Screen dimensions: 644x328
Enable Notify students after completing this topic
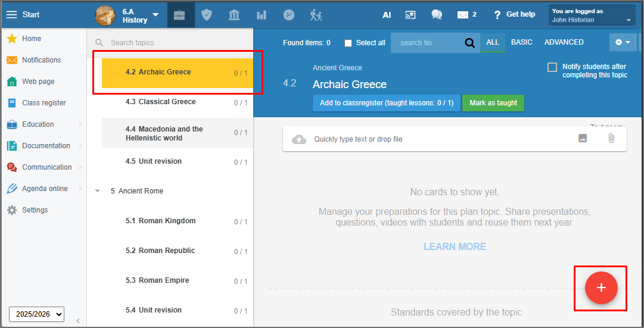tap(552, 67)
